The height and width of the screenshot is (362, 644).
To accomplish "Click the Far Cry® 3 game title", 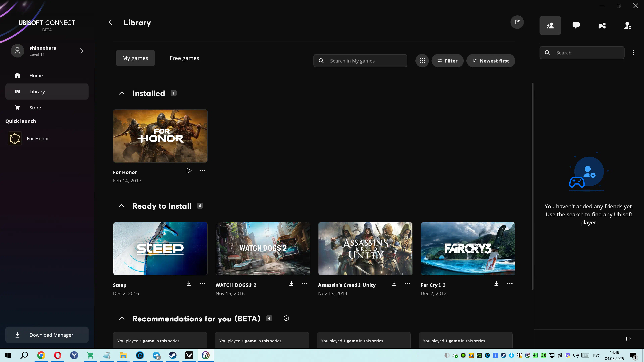I will point(433,285).
